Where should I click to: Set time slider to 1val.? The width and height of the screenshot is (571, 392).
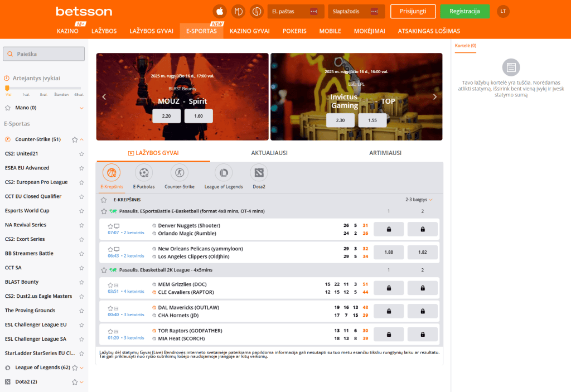tap(26, 95)
